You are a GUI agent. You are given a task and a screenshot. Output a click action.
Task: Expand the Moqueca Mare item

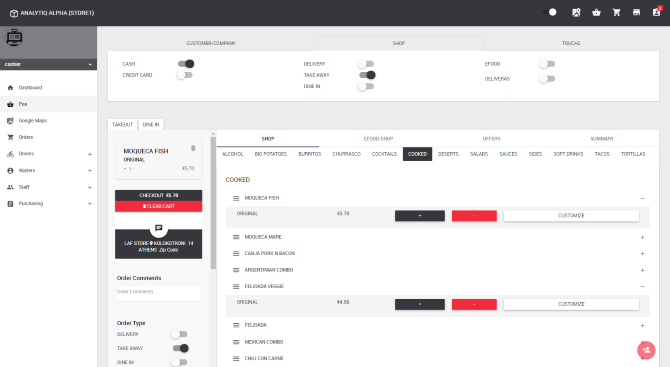coord(642,237)
